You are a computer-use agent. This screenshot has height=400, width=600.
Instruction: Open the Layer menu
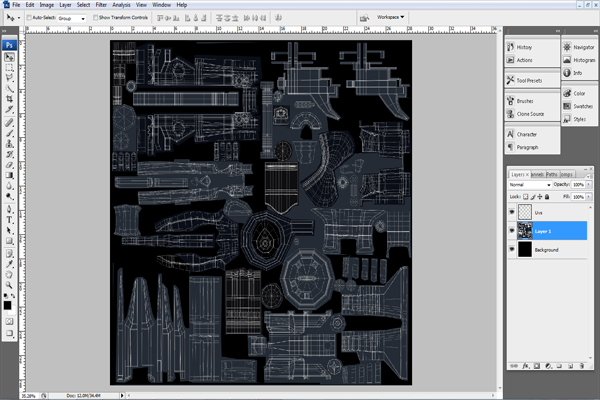coord(65,5)
